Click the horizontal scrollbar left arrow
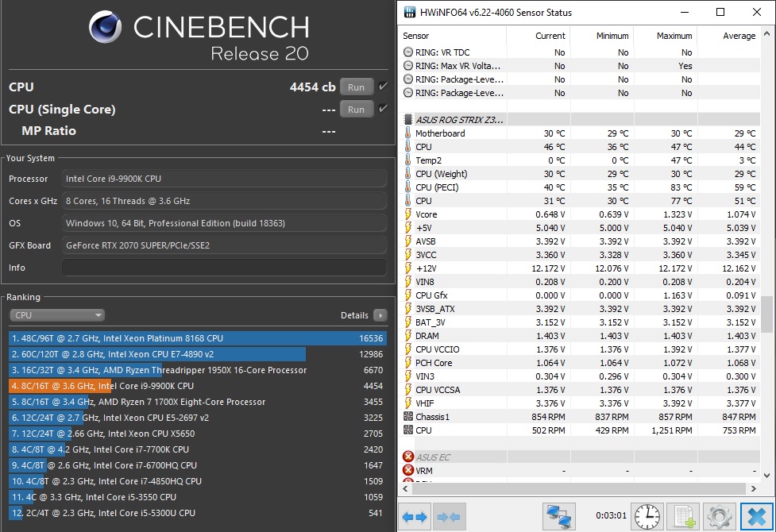 pyautogui.click(x=405, y=488)
